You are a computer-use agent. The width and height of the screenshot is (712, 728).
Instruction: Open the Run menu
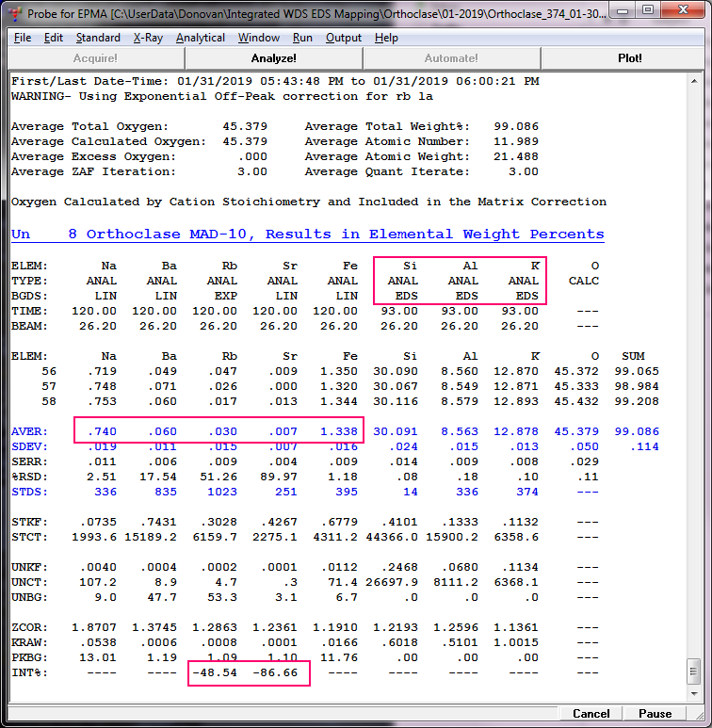point(302,38)
